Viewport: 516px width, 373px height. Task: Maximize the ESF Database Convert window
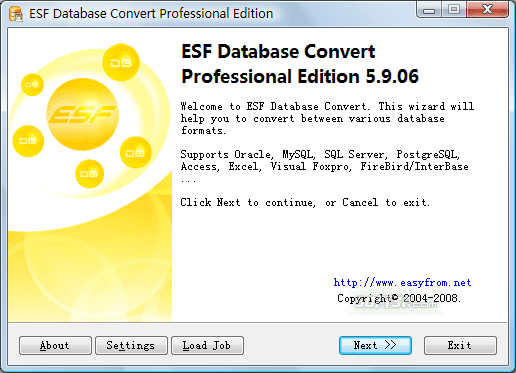point(454,10)
